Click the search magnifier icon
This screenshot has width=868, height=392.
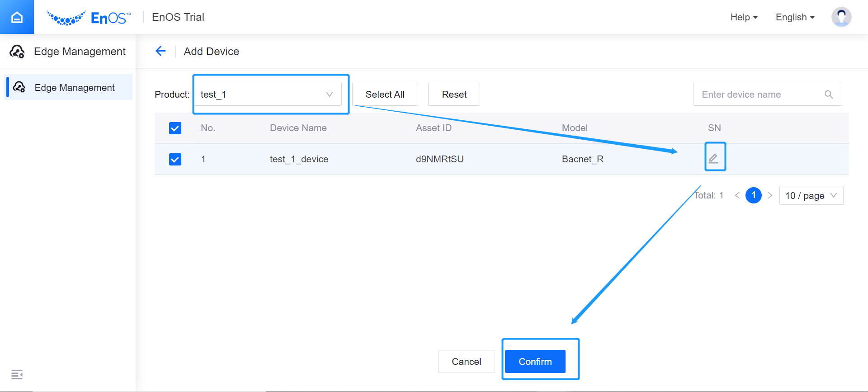pyautogui.click(x=828, y=94)
